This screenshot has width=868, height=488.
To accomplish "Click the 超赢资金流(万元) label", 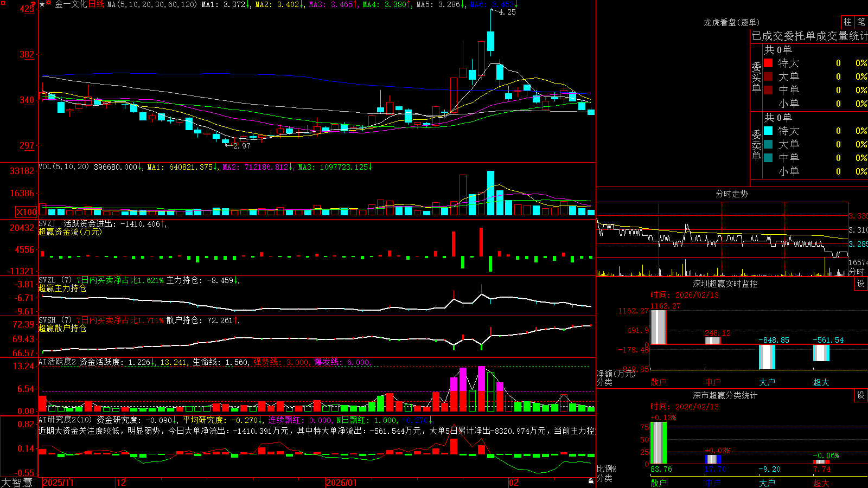I will (70, 232).
